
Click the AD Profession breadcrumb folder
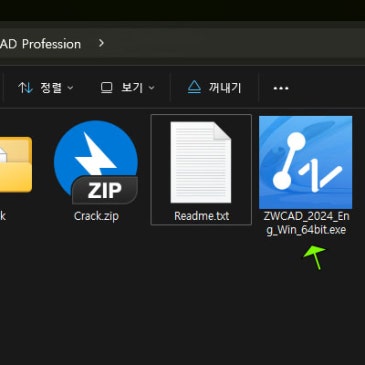tap(40, 44)
